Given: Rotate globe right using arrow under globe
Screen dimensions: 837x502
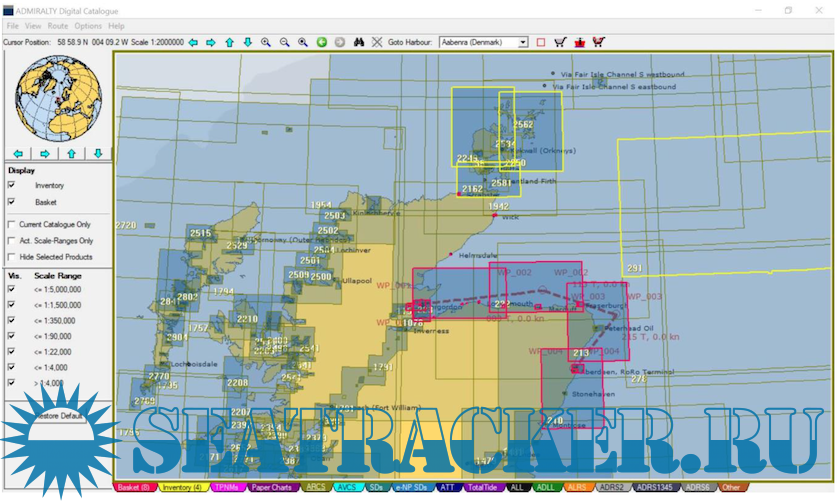Looking at the screenshot, I should (45, 154).
